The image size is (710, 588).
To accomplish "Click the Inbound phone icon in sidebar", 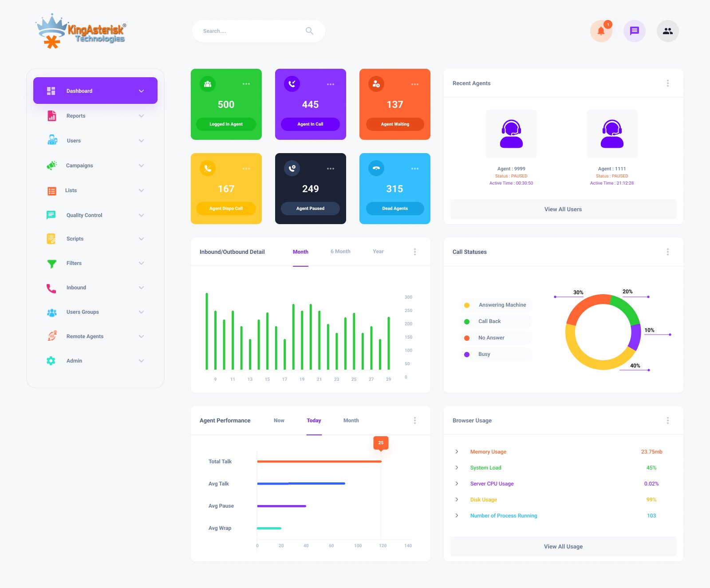I will tap(51, 288).
